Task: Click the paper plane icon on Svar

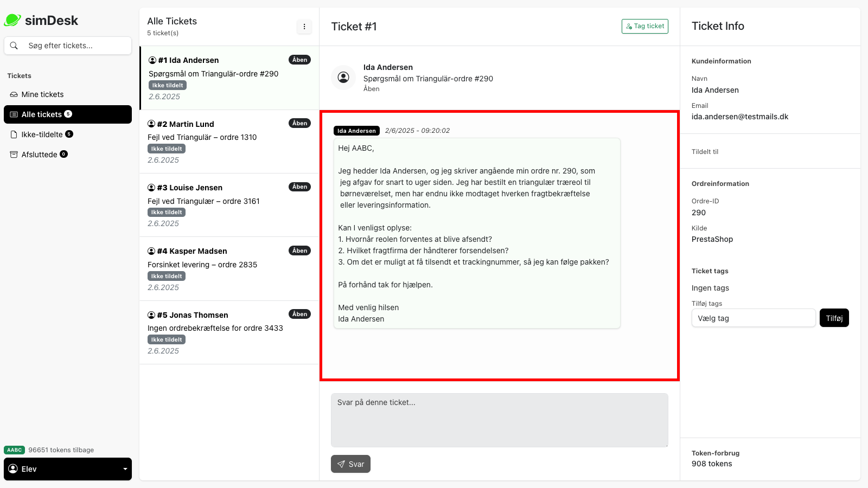Action: tap(341, 464)
